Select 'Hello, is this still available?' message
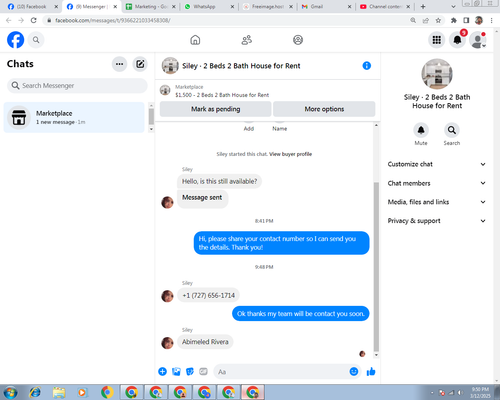The height and width of the screenshot is (400, 500). [x=219, y=181]
